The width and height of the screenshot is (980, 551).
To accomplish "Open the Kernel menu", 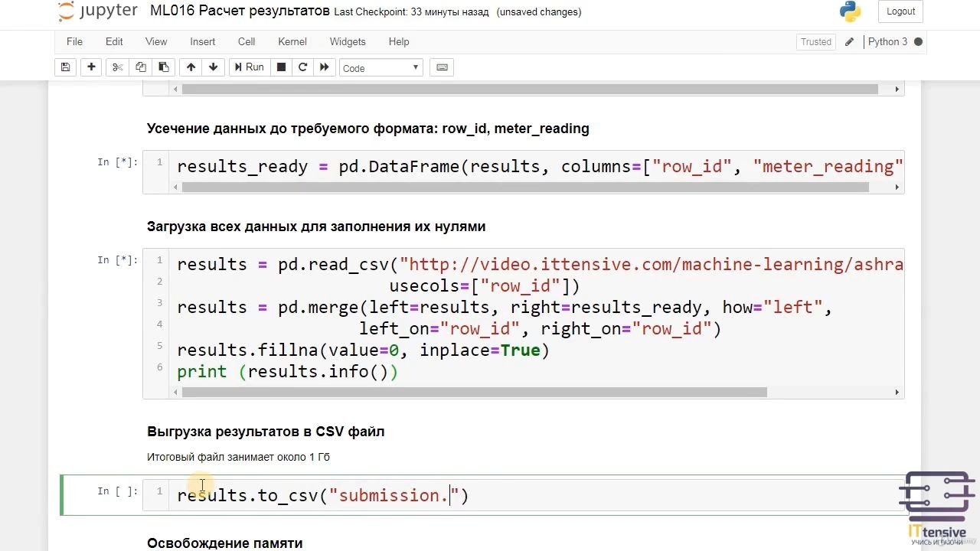I will pos(292,41).
